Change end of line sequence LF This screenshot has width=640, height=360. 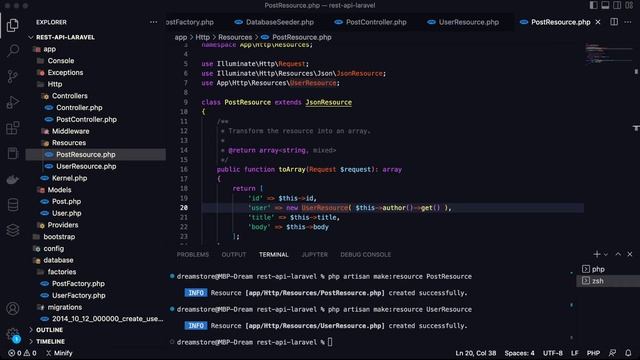click(575, 353)
